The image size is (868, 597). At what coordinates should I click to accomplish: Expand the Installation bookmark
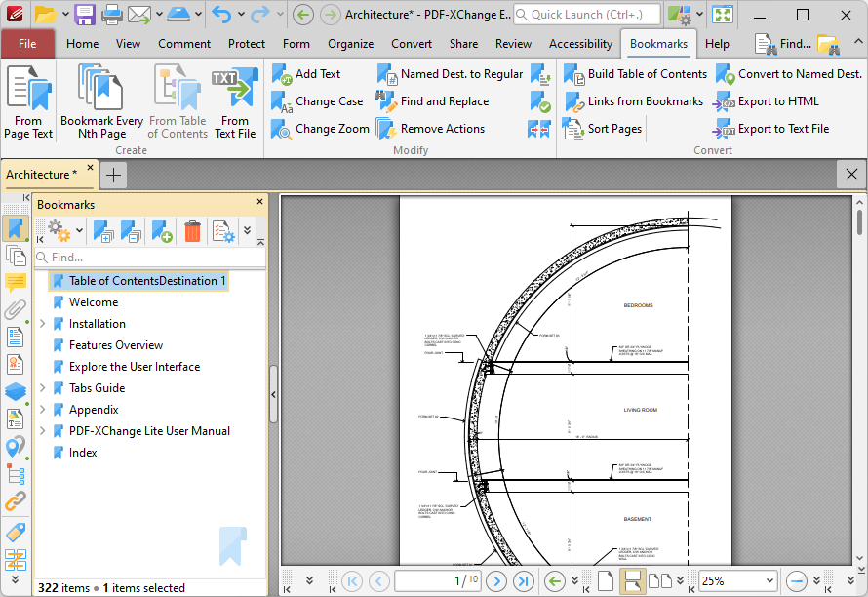pyautogui.click(x=43, y=324)
